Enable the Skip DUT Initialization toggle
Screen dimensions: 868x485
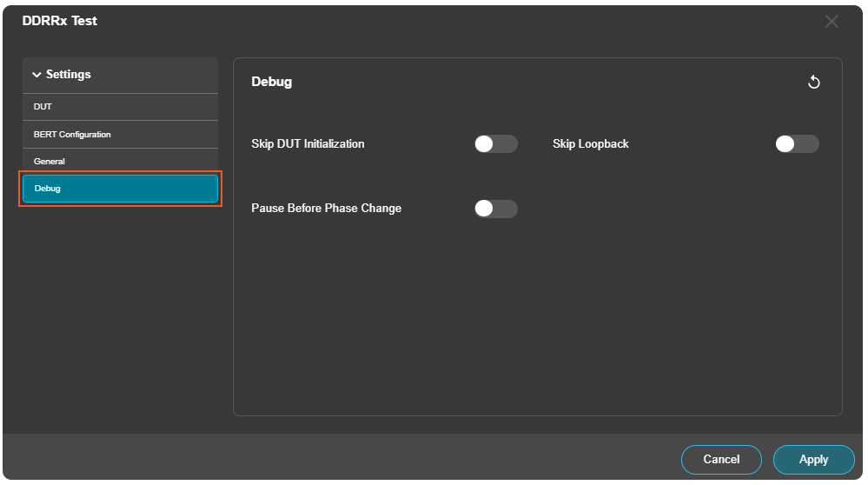point(495,144)
